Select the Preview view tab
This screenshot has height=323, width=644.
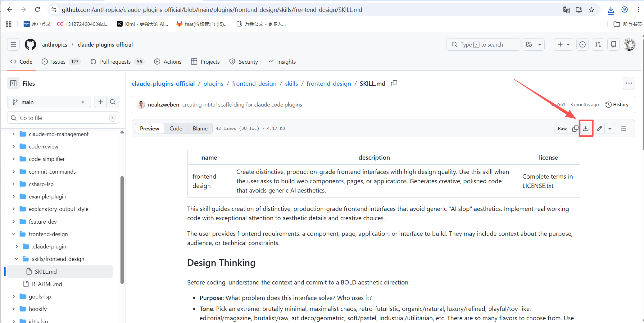point(150,128)
